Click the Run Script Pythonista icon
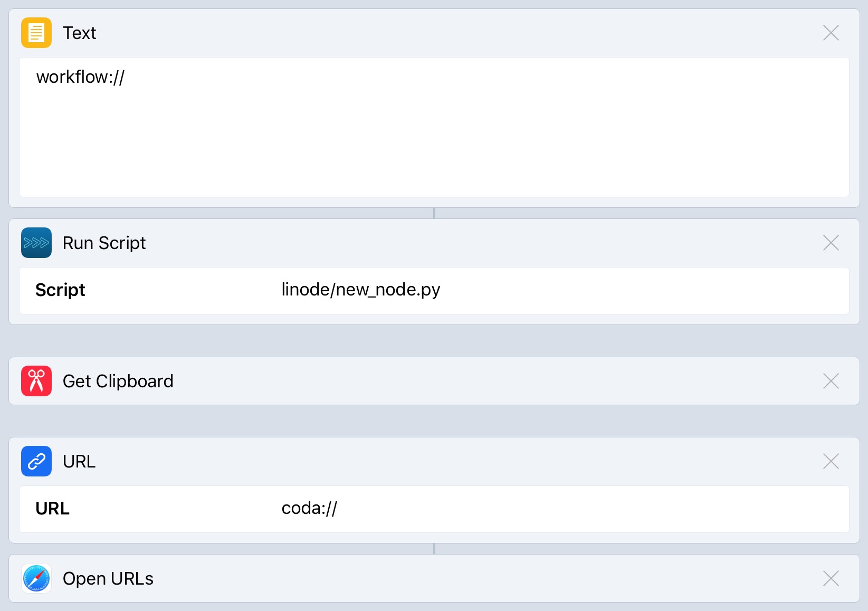The width and height of the screenshot is (868, 611). (36, 243)
